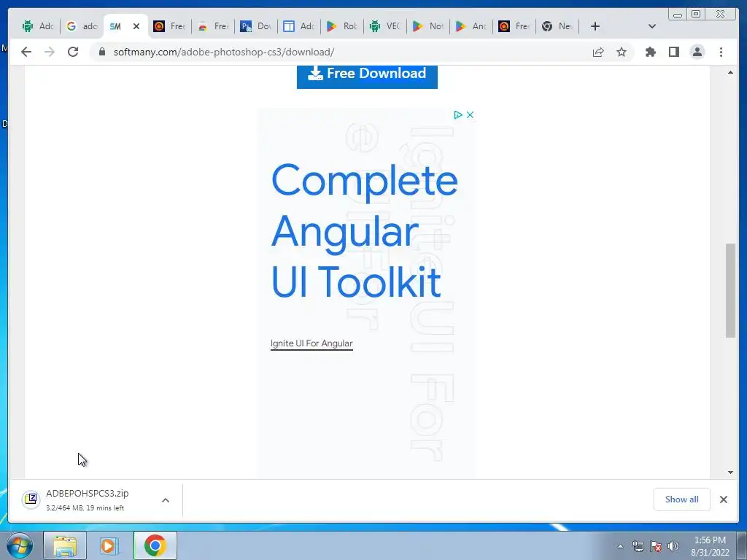The width and height of the screenshot is (747, 560).
Task: Click the scroll down arrow of the page
Action: [730, 472]
